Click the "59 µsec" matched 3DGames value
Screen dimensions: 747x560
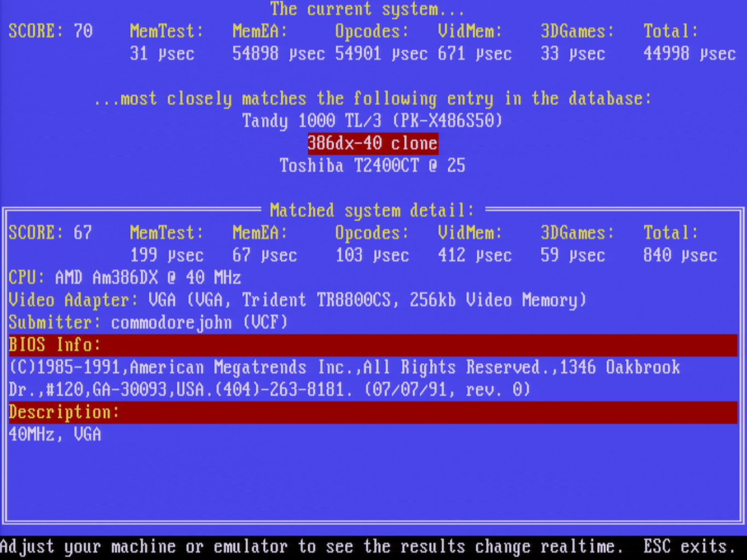tap(573, 255)
